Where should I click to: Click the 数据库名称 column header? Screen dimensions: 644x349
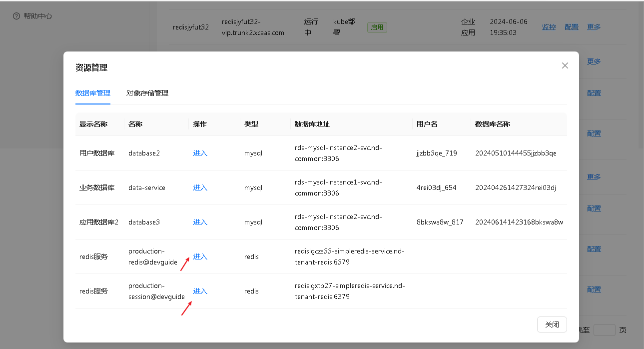pyautogui.click(x=493, y=124)
